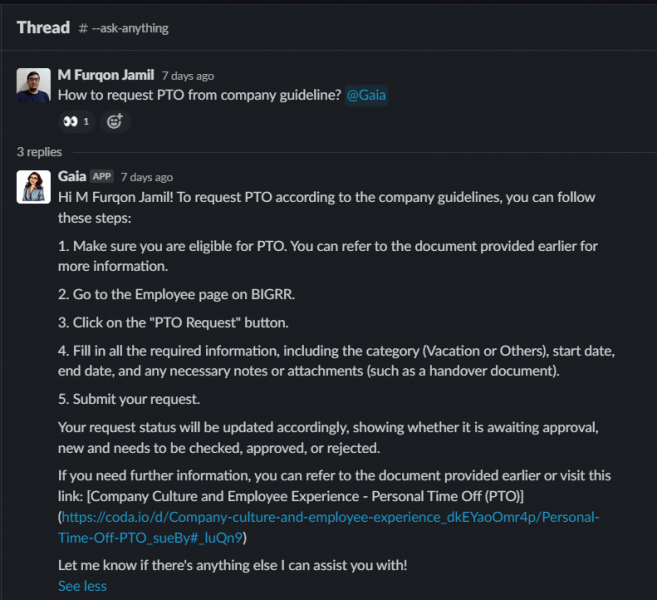Click the timestamp on Furqon's message
The height and width of the screenshot is (600, 657).
pyautogui.click(x=188, y=76)
